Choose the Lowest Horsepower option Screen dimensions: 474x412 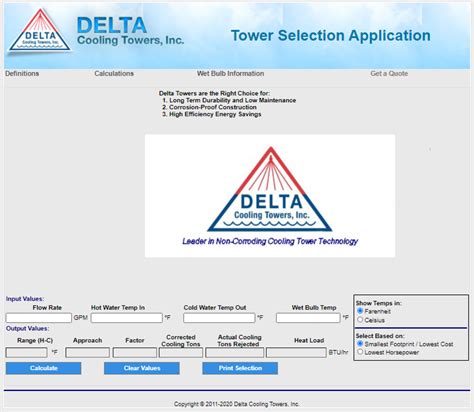point(360,352)
